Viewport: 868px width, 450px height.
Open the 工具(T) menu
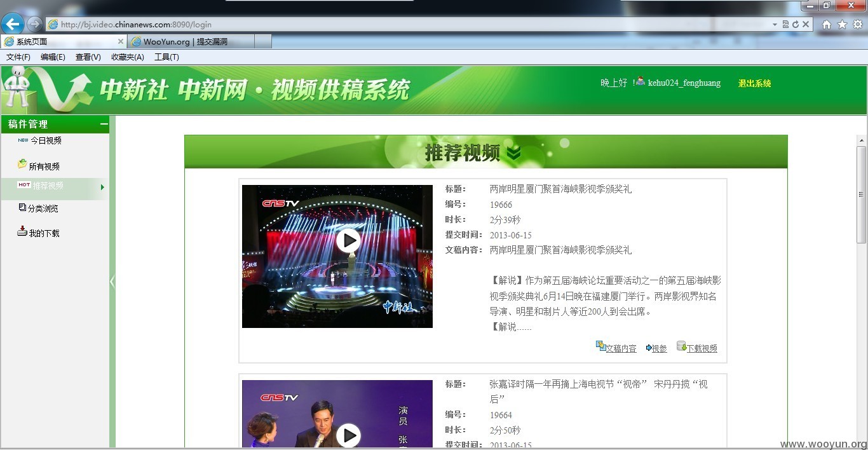(x=166, y=57)
